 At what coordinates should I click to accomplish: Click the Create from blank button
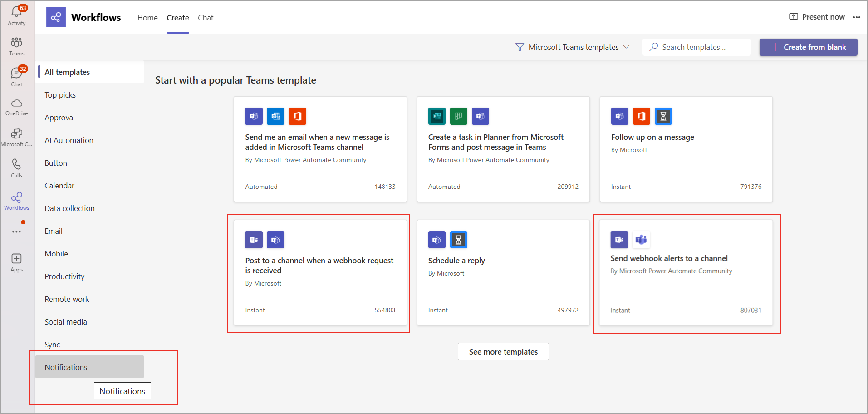[808, 47]
